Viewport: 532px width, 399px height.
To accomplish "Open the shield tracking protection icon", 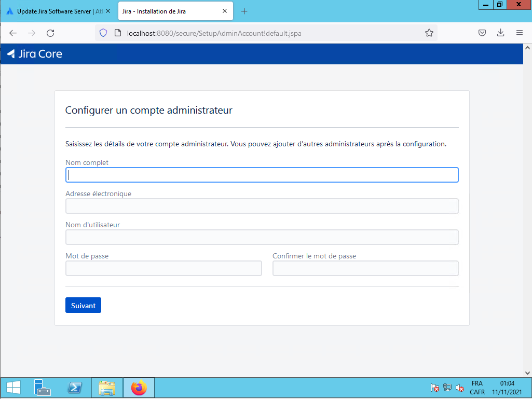I will 103,33.
